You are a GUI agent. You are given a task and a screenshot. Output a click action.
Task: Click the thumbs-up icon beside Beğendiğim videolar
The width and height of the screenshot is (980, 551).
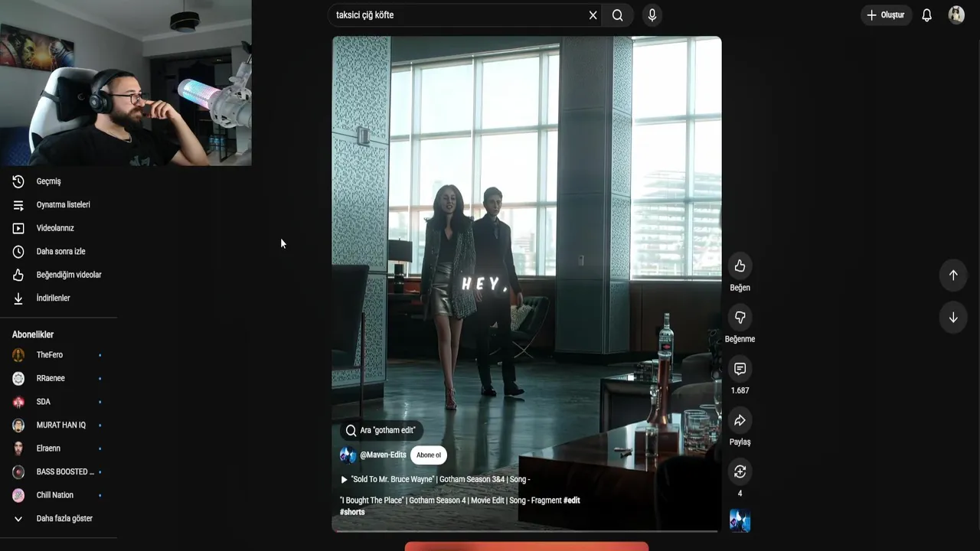(18, 275)
